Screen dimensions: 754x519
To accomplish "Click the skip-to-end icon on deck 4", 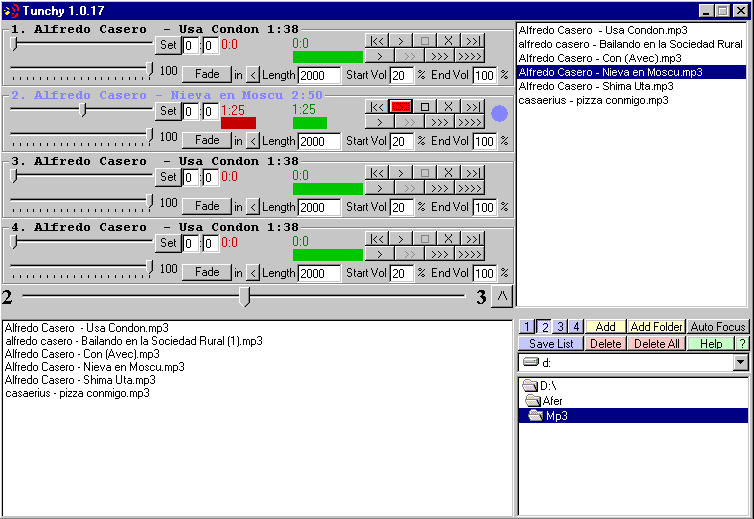I will click(473, 238).
